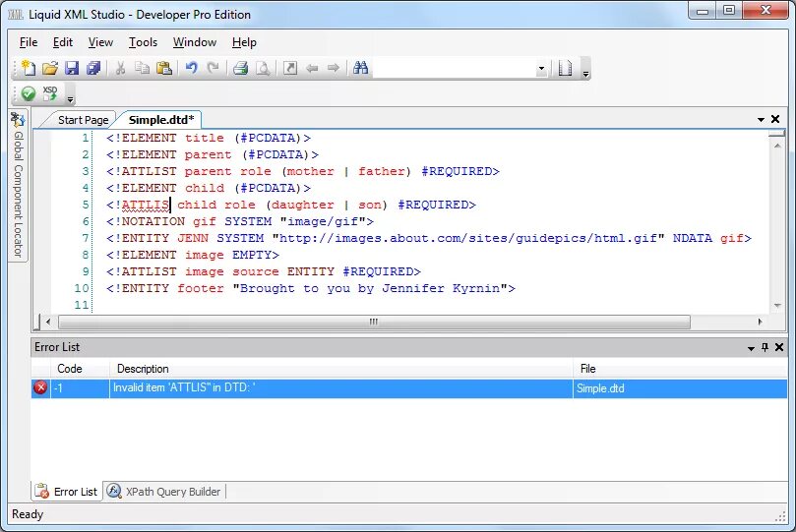Undo the last edit
The width and height of the screenshot is (796, 532).
191,68
